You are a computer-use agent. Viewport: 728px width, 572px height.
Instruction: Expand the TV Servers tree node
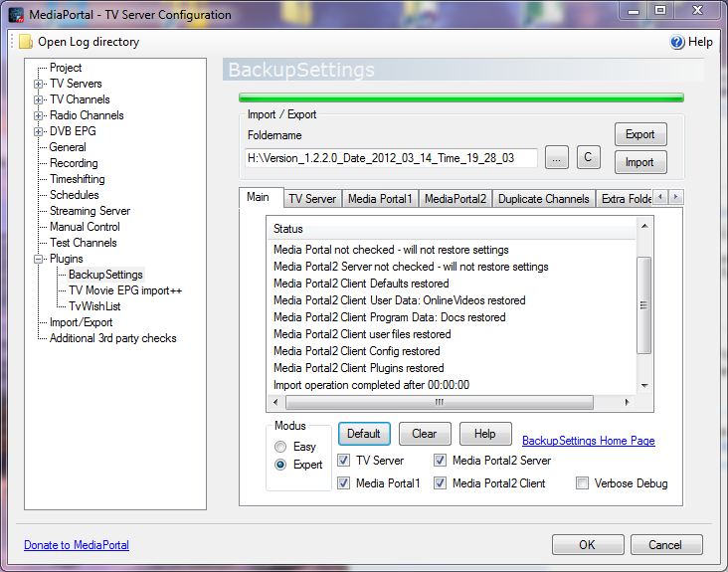click(38, 84)
